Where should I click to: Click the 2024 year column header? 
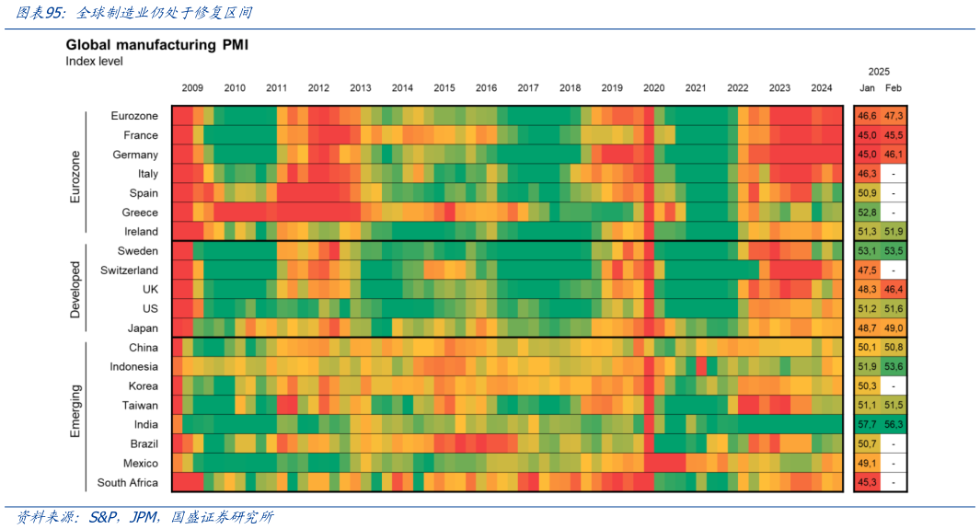(822, 88)
